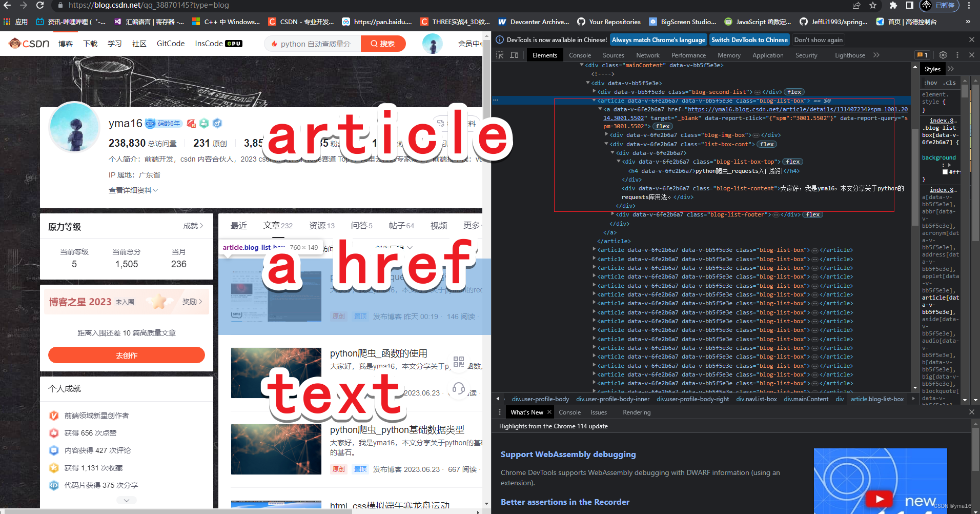
Task: Select div.navList-box in the breadcrumb
Action: tap(757, 399)
